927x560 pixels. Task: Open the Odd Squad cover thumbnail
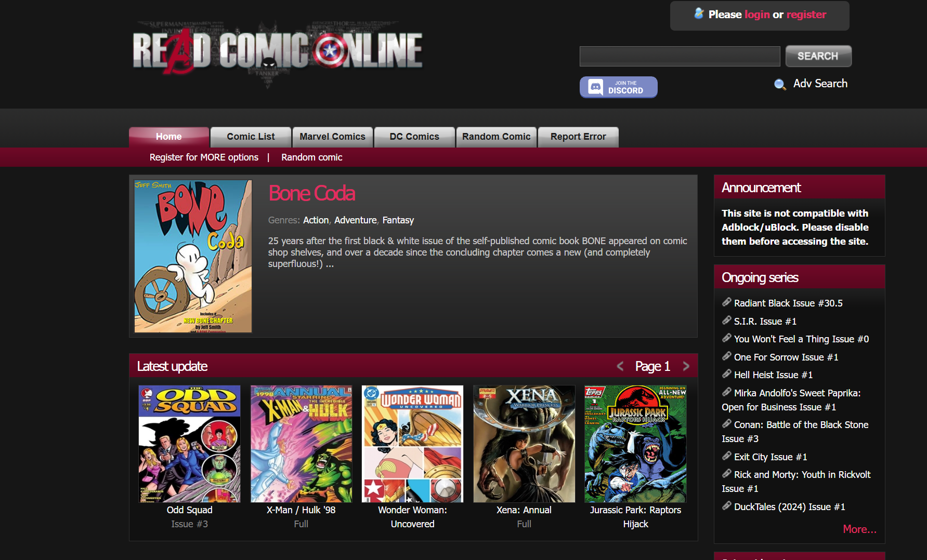click(x=190, y=444)
